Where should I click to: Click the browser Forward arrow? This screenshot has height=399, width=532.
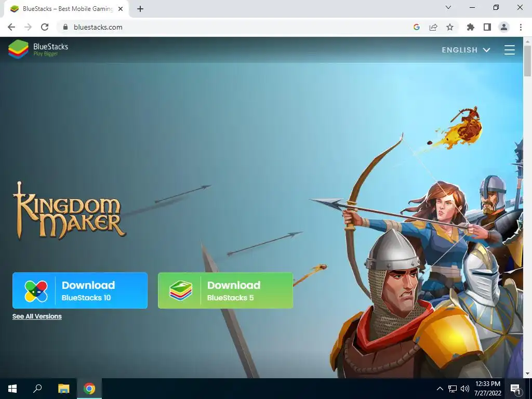pos(28,27)
